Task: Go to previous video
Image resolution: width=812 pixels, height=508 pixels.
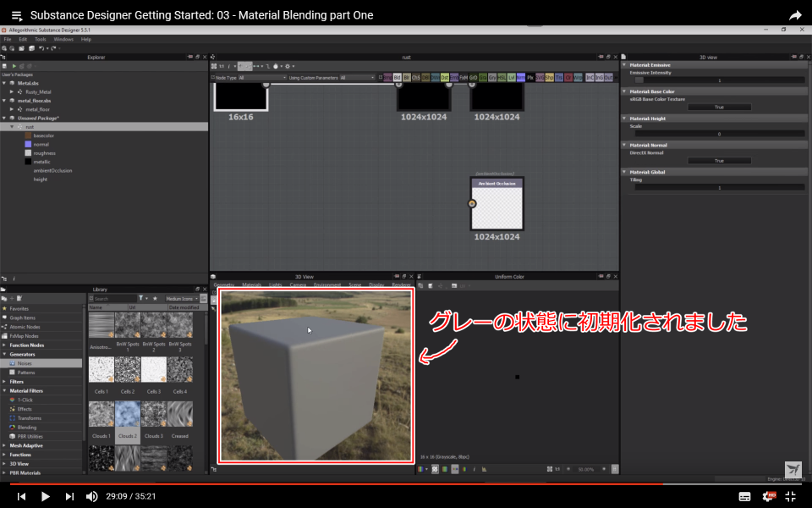Action: pos(21,496)
